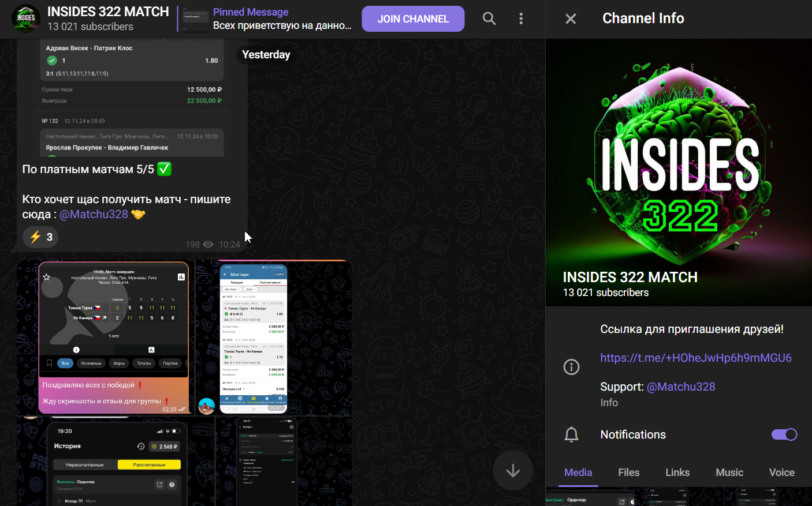Viewport: 812px width, 506px height.
Task: Click the 'Notifications' label
Action: tap(633, 434)
